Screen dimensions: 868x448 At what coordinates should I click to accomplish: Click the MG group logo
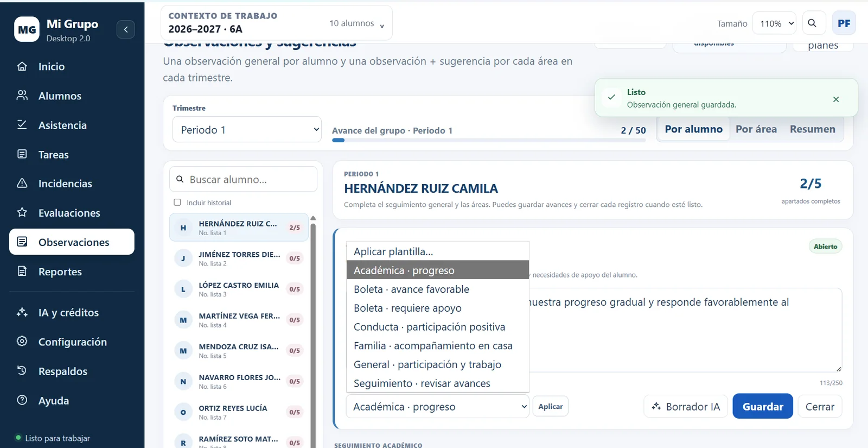(x=27, y=30)
